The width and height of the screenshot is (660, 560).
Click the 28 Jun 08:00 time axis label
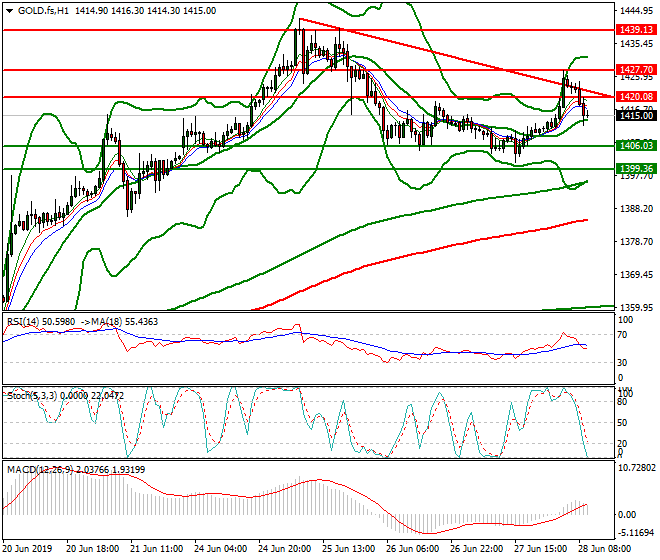(x=605, y=549)
